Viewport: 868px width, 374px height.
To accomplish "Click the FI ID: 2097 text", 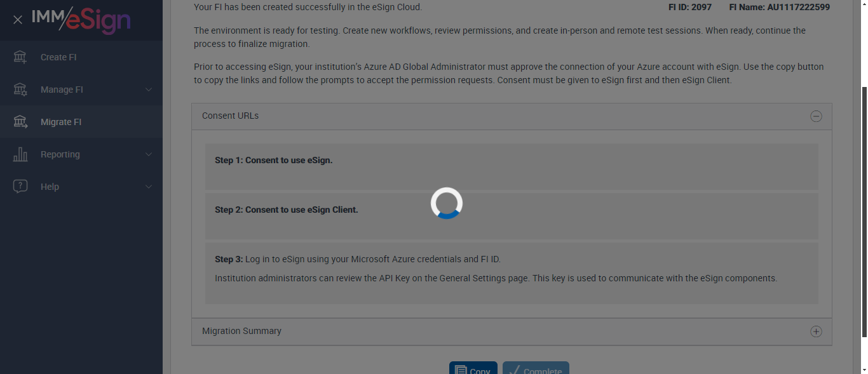I will 690,7.
